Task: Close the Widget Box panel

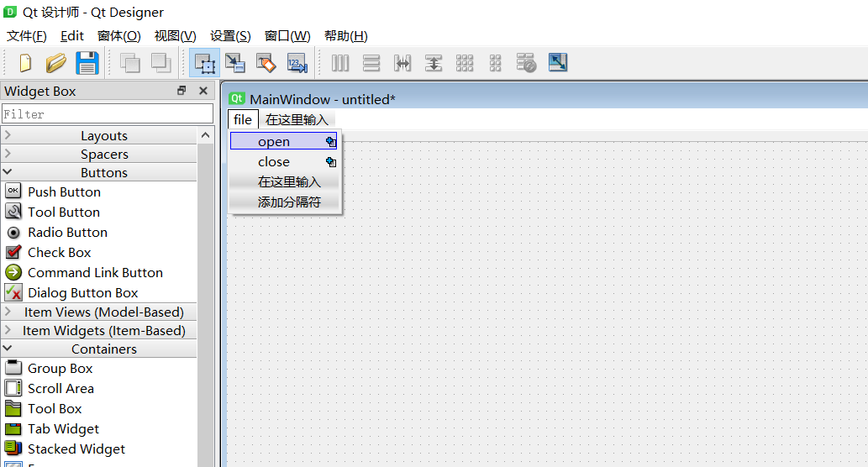Action: (203, 91)
